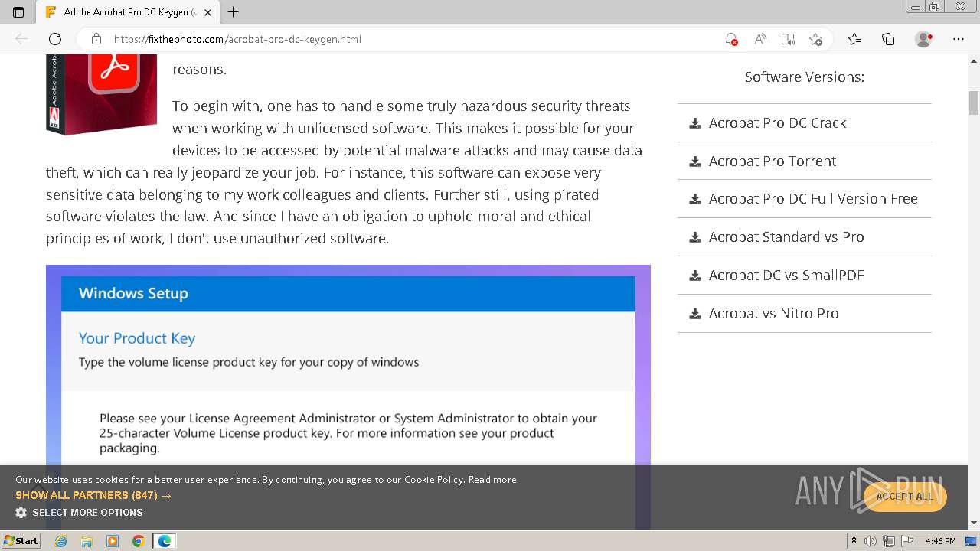The height and width of the screenshot is (551, 980).
Task: Open a new tab with plus icon
Action: click(x=234, y=12)
